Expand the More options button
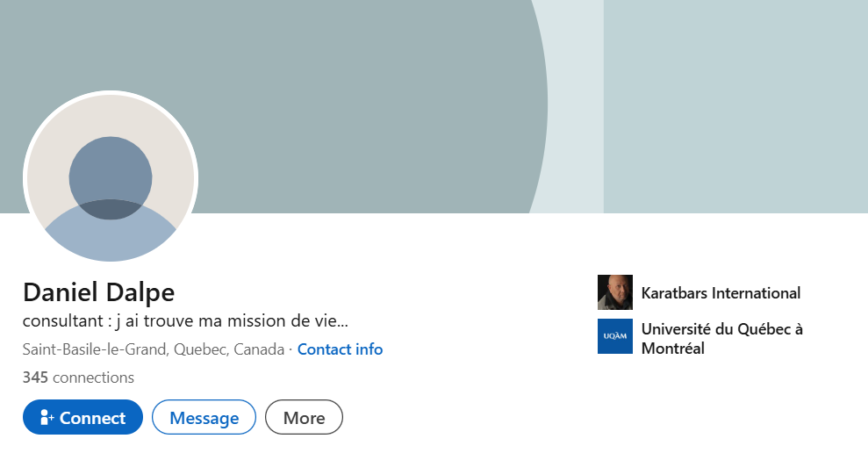The image size is (868, 453). (x=304, y=418)
